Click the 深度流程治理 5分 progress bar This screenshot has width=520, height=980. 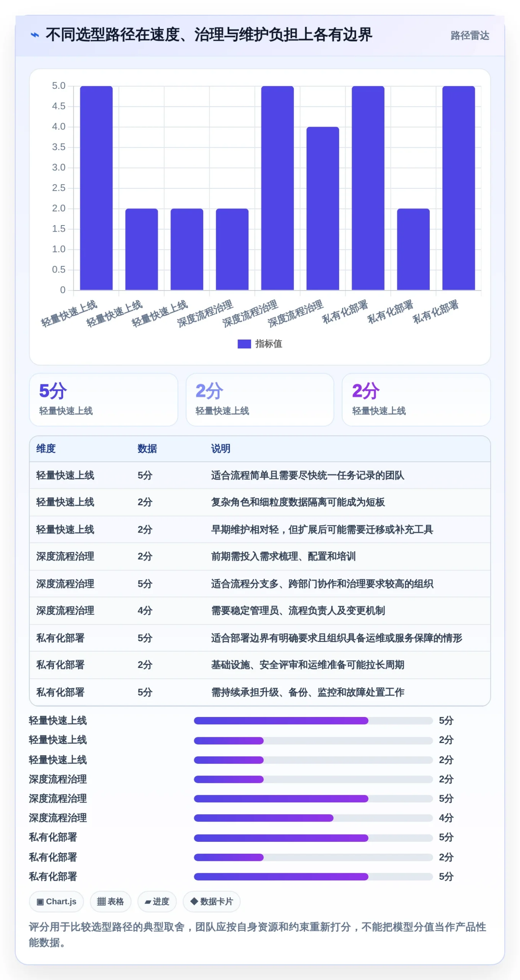point(313,799)
